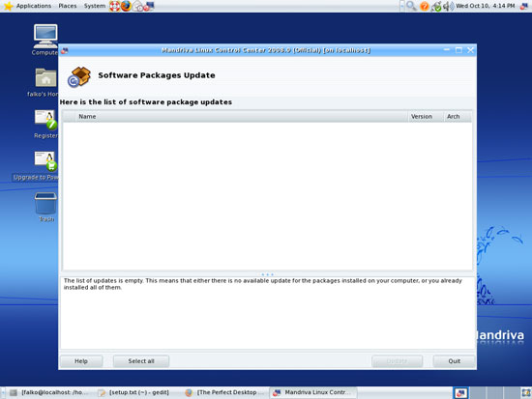
Task: Click the clock showing Wed Oct 10
Action: click(x=486, y=6)
